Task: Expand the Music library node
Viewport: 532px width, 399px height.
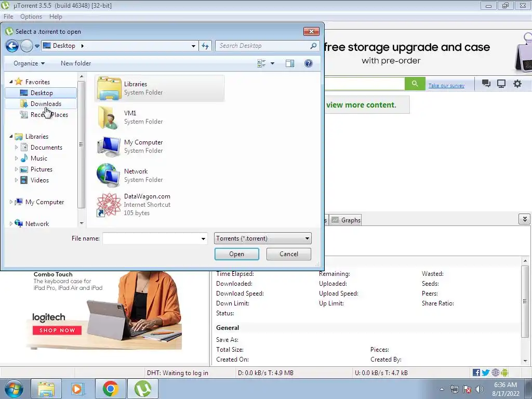Action: 16,158
